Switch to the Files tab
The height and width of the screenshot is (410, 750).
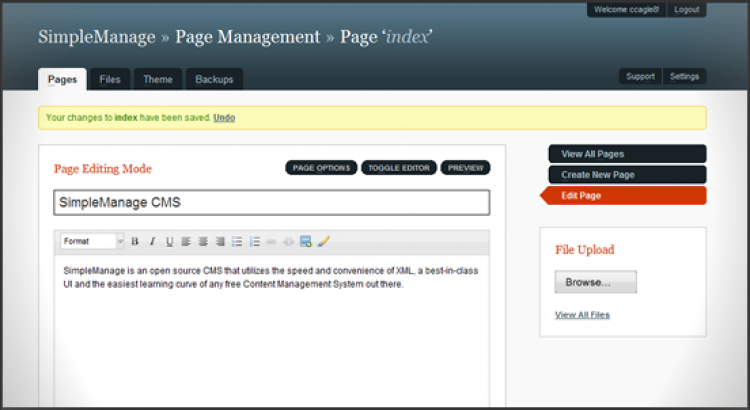[110, 79]
